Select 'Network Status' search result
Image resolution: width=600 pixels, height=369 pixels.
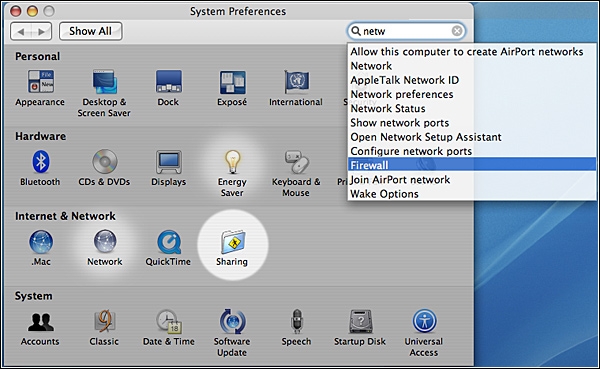[x=471, y=109]
